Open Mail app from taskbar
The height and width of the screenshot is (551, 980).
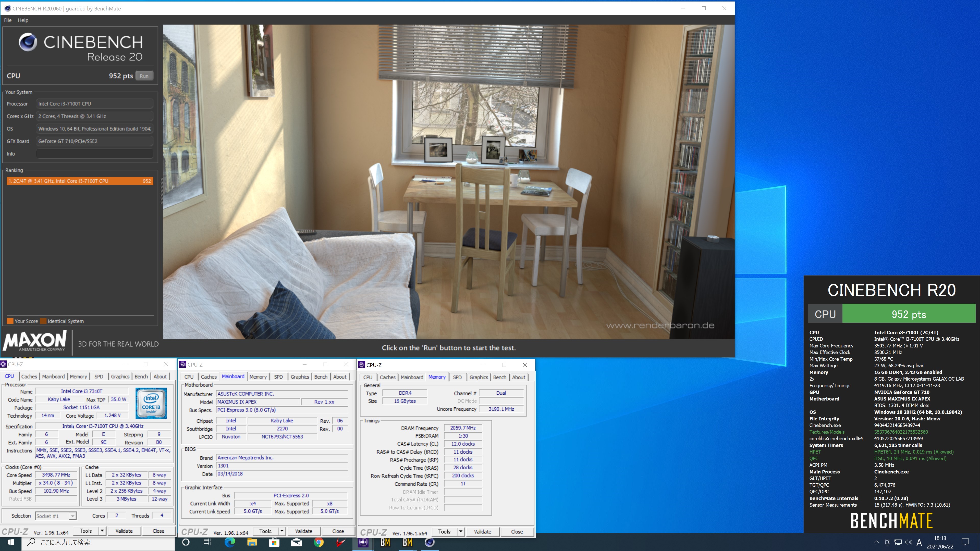pos(296,542)
